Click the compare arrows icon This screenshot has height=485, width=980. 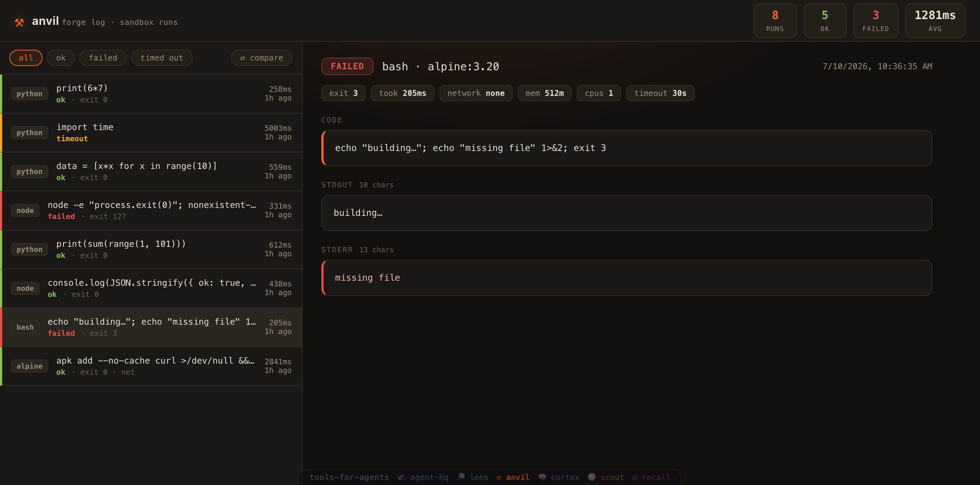242,58
